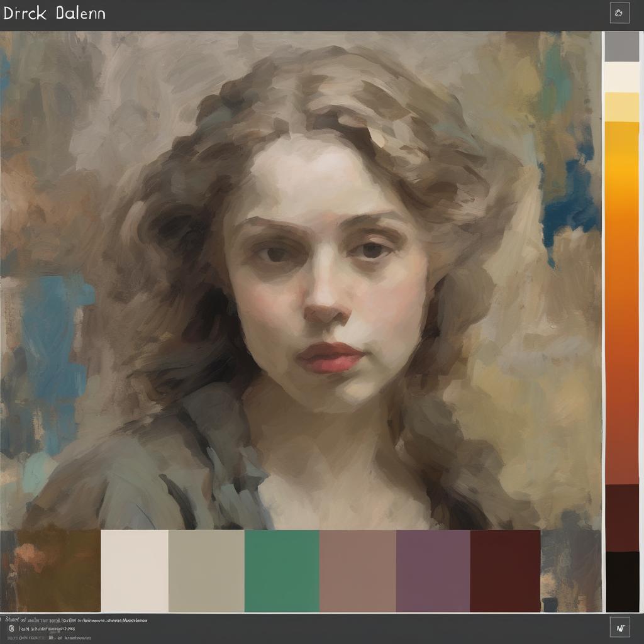Choose the gray-beige swatch in bottom palette row

click(x=206, y=570)
